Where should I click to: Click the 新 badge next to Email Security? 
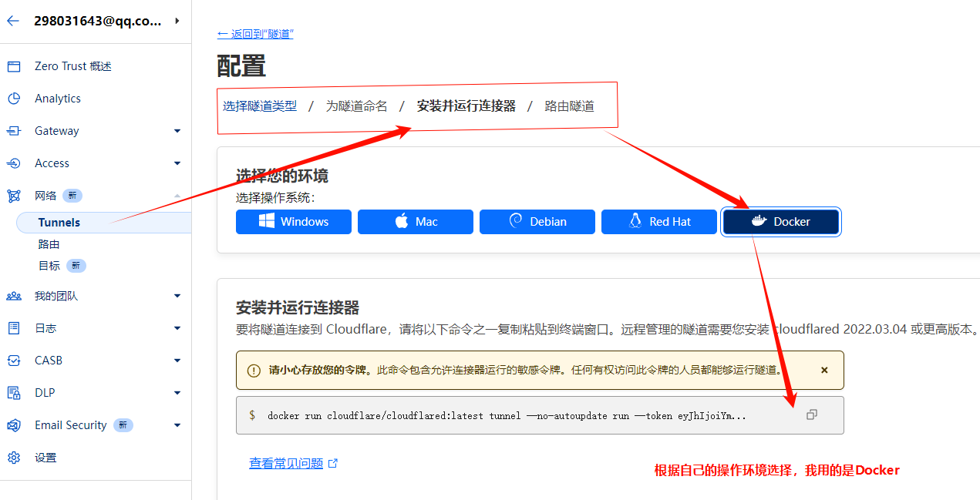123,425
